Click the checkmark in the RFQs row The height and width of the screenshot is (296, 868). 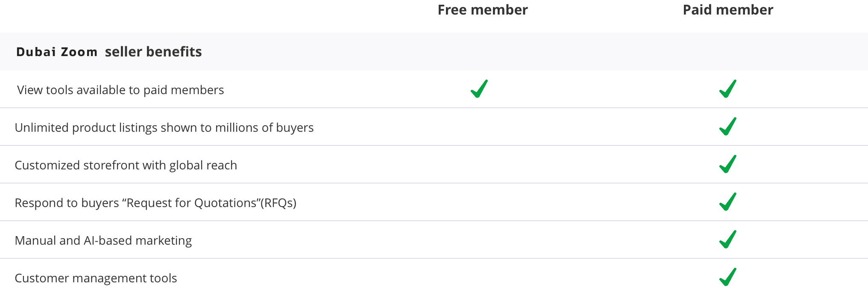[728, 202]
